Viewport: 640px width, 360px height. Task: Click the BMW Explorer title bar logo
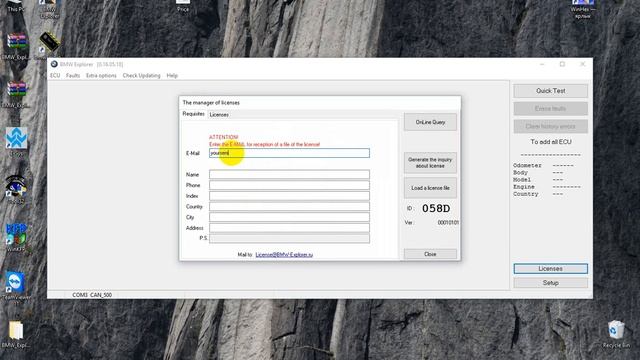[54, 64]
